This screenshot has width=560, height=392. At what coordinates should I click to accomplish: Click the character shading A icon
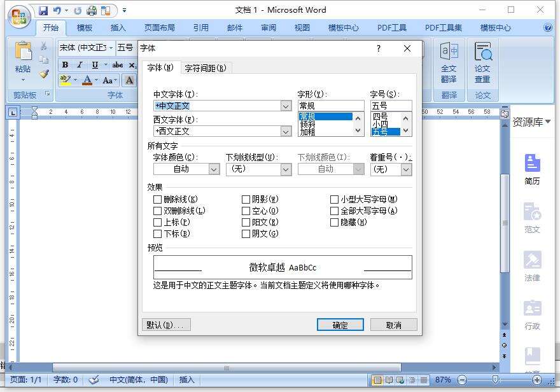click(x=129, y=80)
